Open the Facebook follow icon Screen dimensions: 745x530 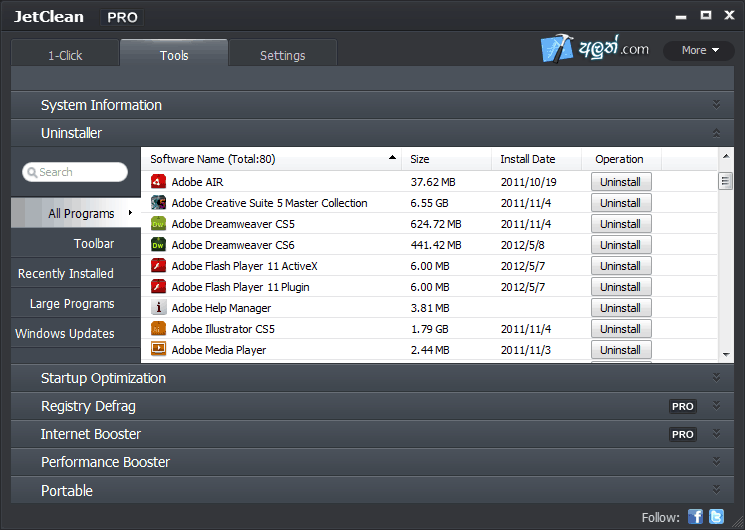tap(695, 517)
